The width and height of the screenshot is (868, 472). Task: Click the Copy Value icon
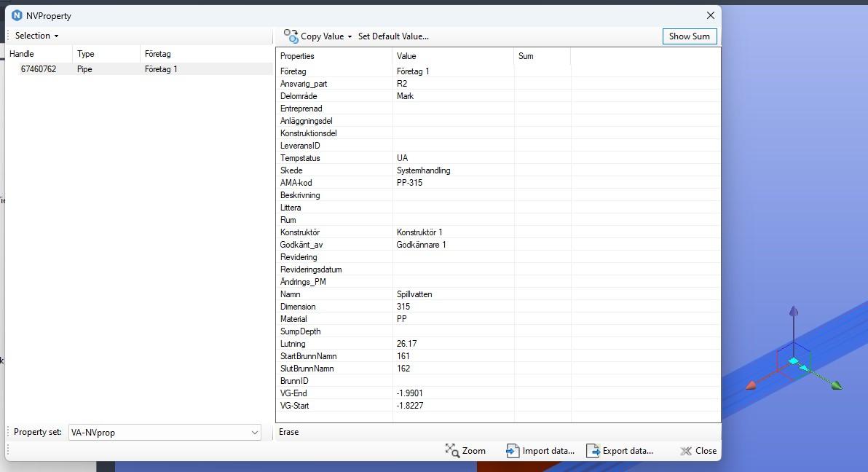point(291,36)
